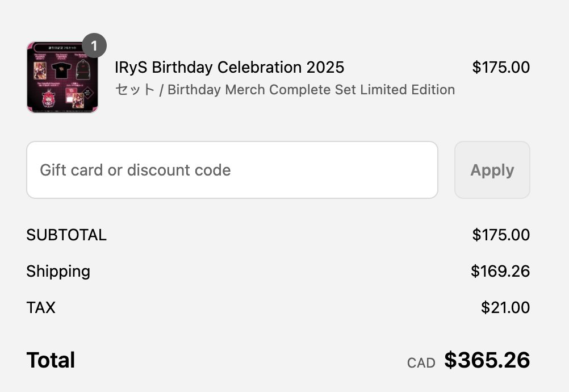The height and width of the screenshot is (392, 569).
Task: Click the Japanese banner atop product image
Action: point(61,47)
